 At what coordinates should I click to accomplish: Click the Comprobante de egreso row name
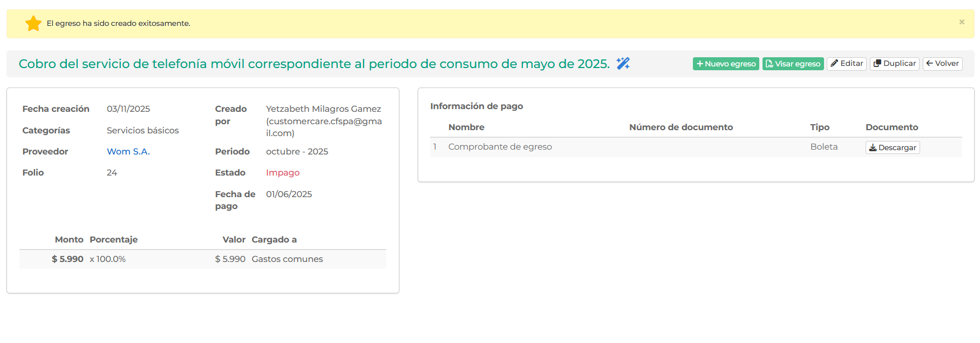point(500,147)
